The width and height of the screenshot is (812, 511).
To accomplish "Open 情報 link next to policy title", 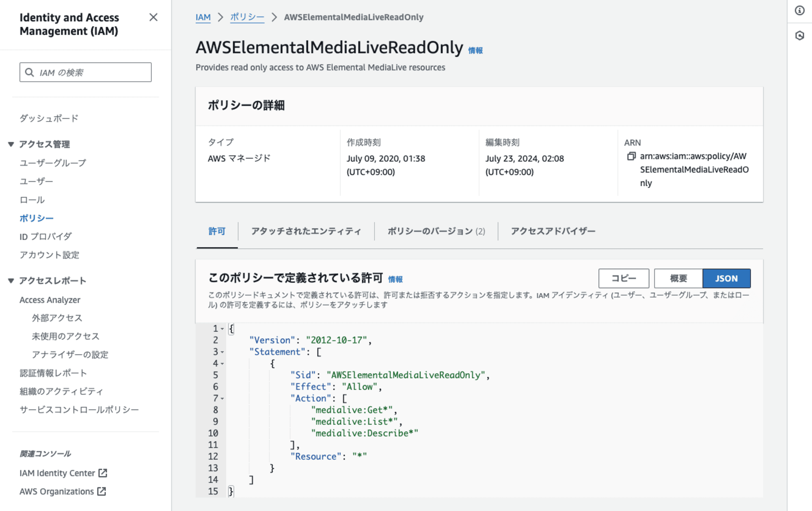I will tap(475, 50).
